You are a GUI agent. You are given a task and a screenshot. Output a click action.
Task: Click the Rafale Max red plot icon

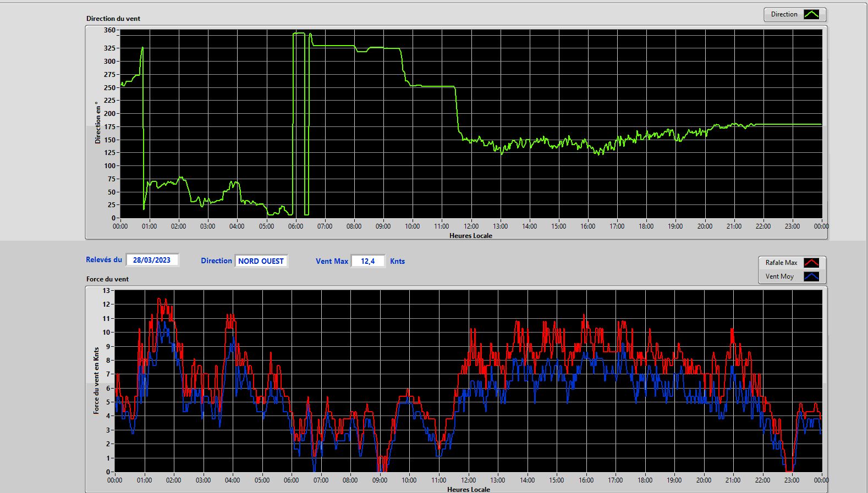tap(811, 263)
